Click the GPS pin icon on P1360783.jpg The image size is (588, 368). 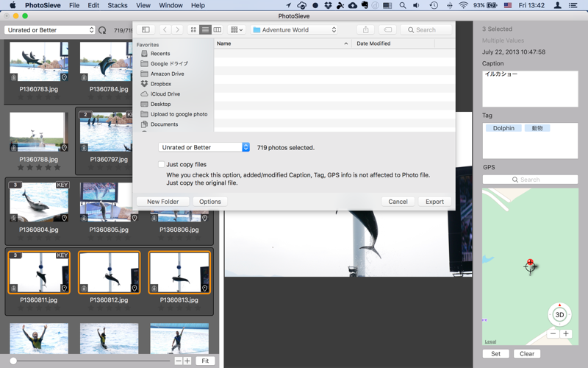point(64,77)
